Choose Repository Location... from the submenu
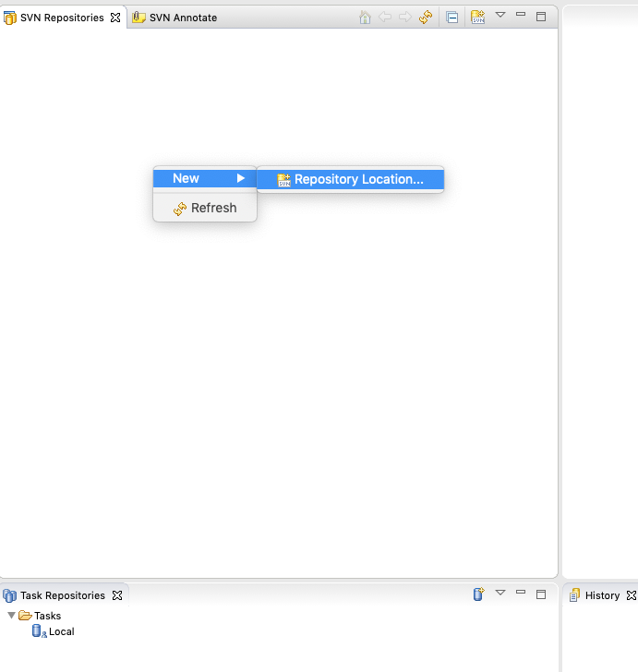Image resolution: width=638 pixels, height=672 pixels. 350,179
